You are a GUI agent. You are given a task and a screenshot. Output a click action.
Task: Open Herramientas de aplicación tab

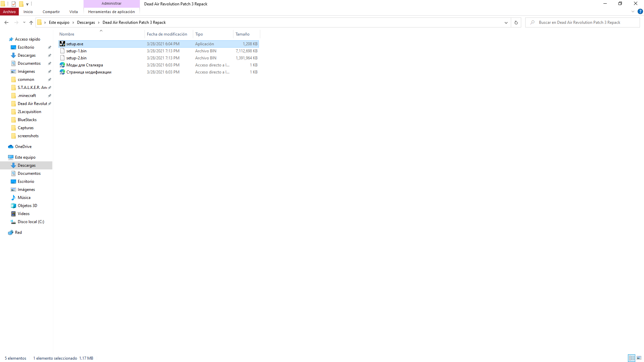(111, 12)
